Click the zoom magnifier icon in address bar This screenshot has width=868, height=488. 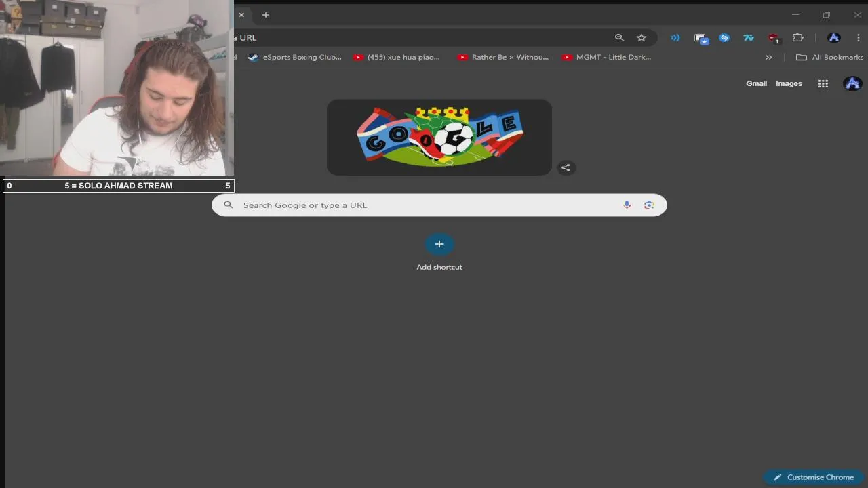click(x=619, y=38)
